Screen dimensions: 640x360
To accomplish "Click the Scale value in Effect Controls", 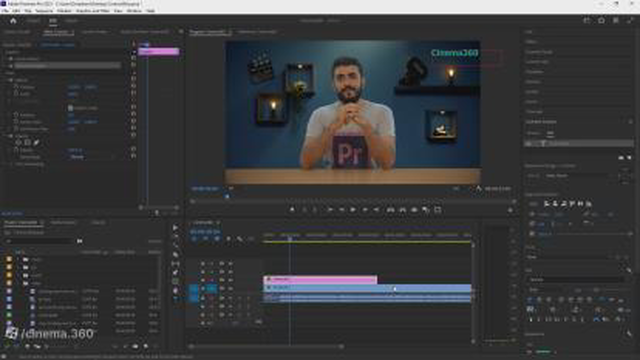I will pos(73,94).
